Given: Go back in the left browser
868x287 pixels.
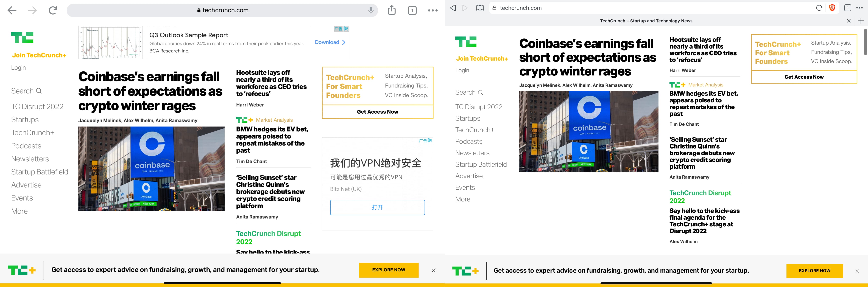Looking at the screenshot, I should click(12, 10).
